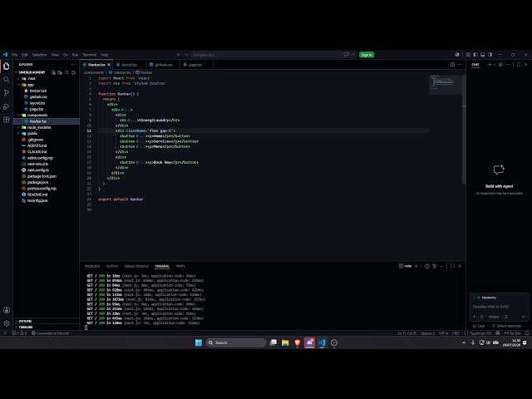Open the File menu

pyautogui.click(x=15, y=55)
